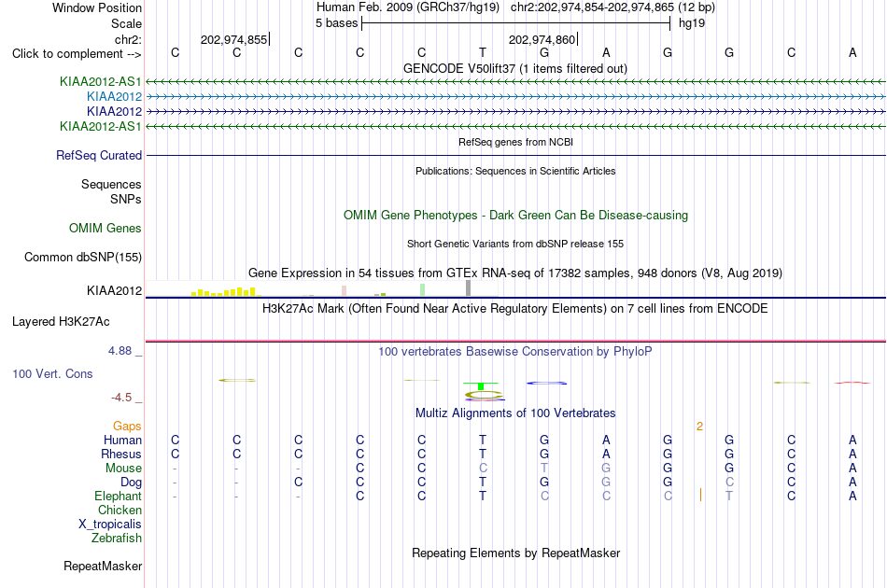
Task: Click the OMIM Genes label
Action: pos(106,229)
